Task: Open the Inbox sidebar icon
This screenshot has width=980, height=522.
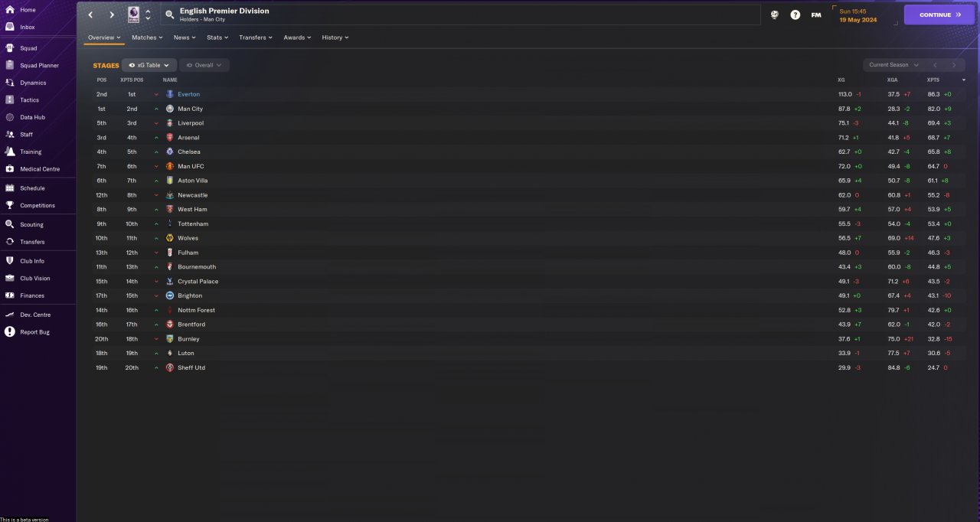Action: pos(10,27)
